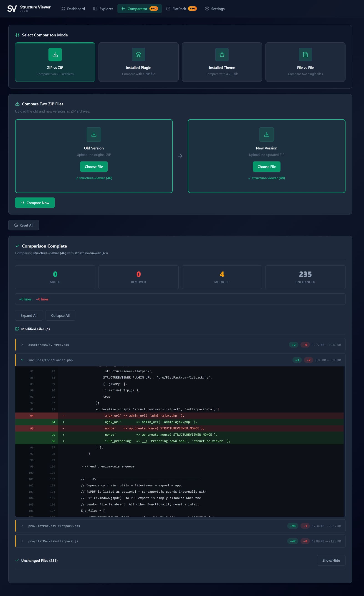Click the Comparator hash icon
Viewport: 364px width, 596px height.
(x=123, y=9)
